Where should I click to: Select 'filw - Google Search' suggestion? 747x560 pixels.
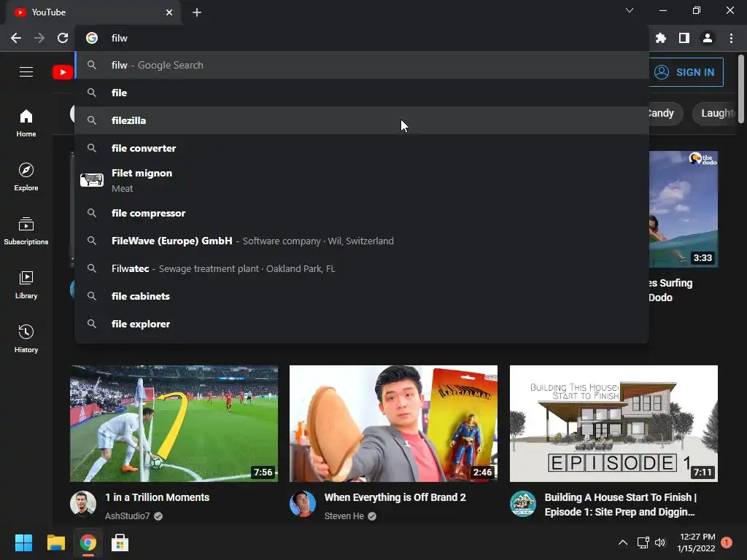pyautogui.click(x=362, y=65)
